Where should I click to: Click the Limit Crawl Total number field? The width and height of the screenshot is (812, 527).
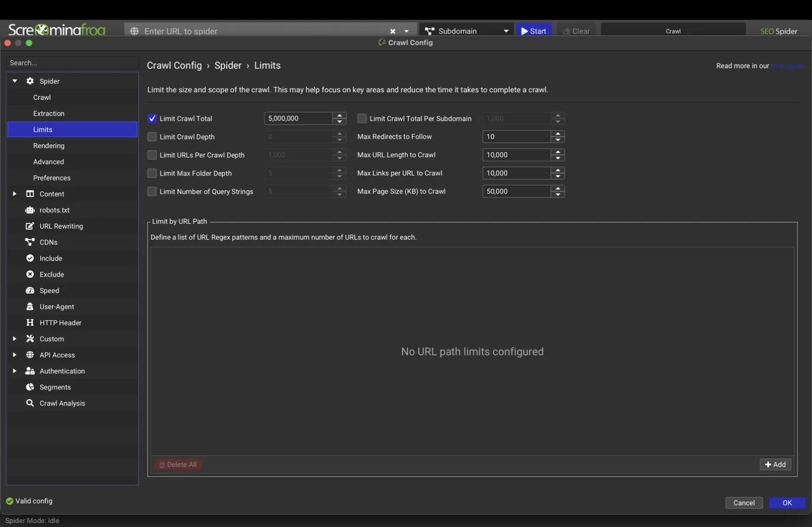coord(298,118)
